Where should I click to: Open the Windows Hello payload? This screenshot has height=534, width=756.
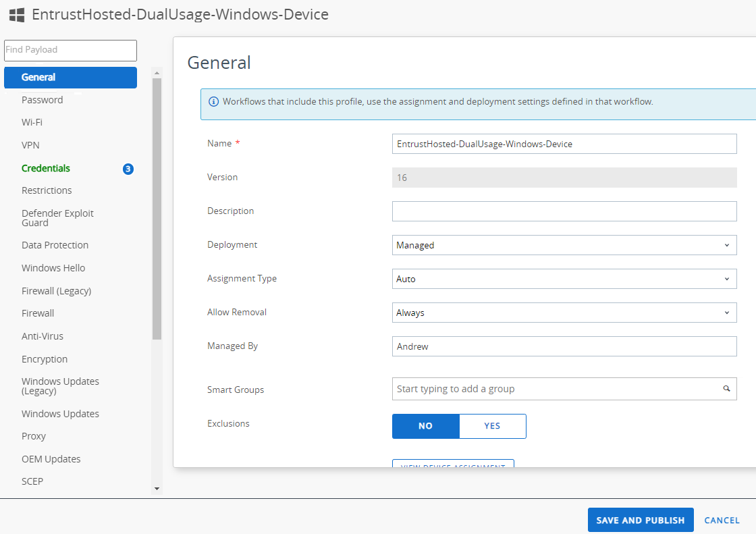coord(53,268)
